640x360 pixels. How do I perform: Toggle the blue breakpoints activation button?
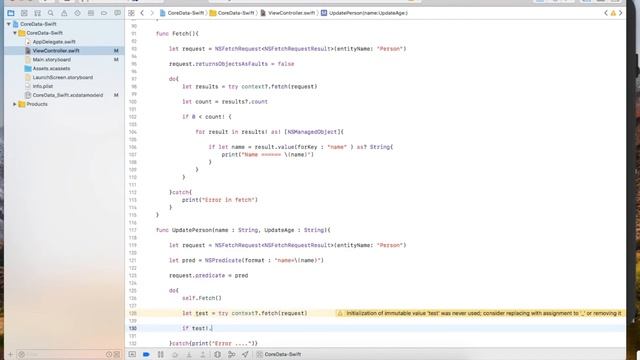(146, 354)
